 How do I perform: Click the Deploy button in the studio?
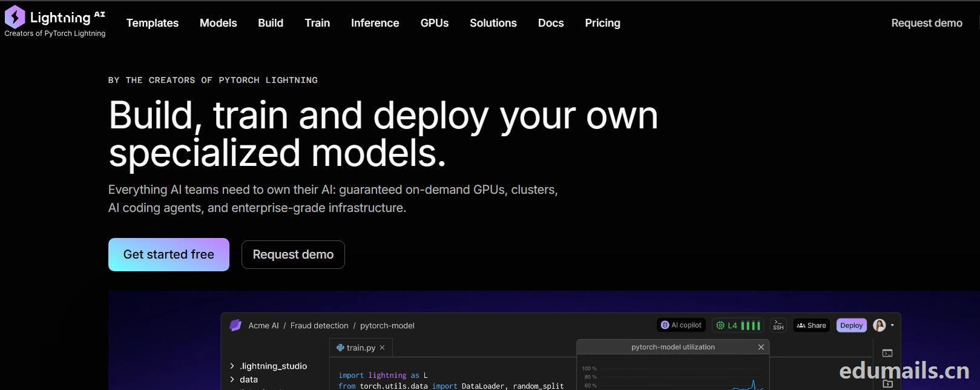pos(851,325)
